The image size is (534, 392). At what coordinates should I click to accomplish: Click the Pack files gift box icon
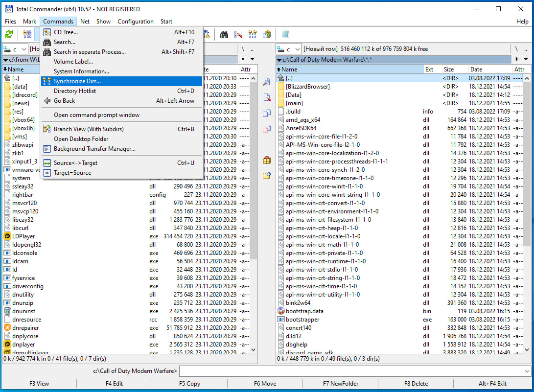267,160
